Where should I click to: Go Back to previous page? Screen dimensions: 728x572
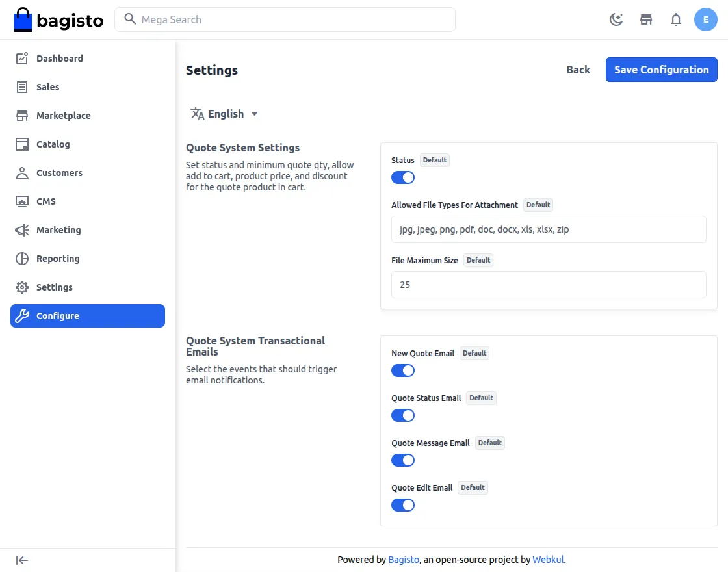click(578, 70)
